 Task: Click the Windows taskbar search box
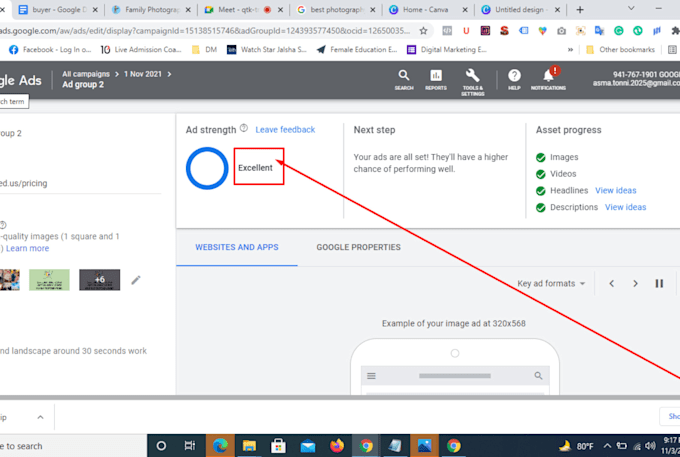pyautogui.click(x=72, y=446)
